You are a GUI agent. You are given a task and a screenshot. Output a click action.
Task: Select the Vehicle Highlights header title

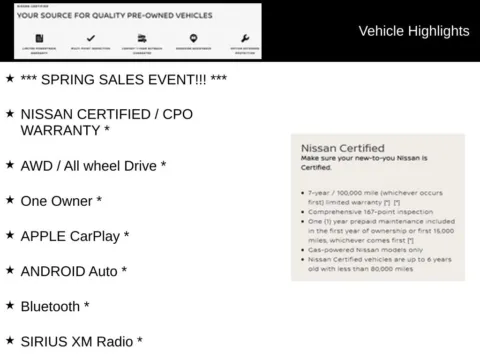pyautogui.click(x=414, y=31)
